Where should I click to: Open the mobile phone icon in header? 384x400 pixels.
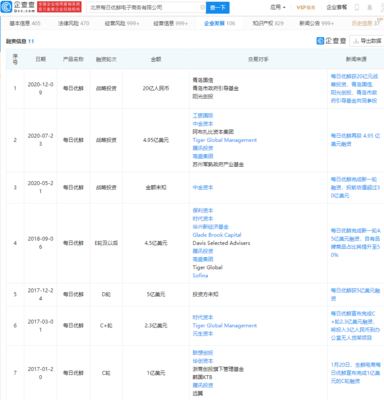[357, 7]
